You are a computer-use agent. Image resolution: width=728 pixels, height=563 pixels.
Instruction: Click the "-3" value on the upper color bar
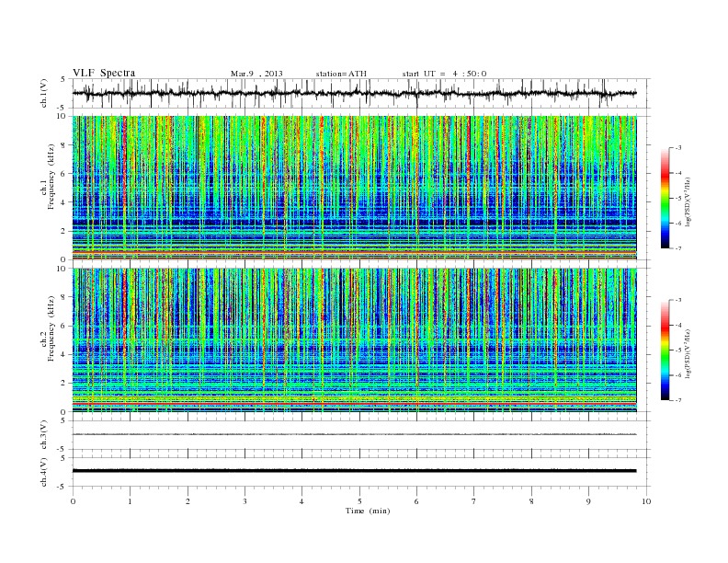(x=678, y=148)
